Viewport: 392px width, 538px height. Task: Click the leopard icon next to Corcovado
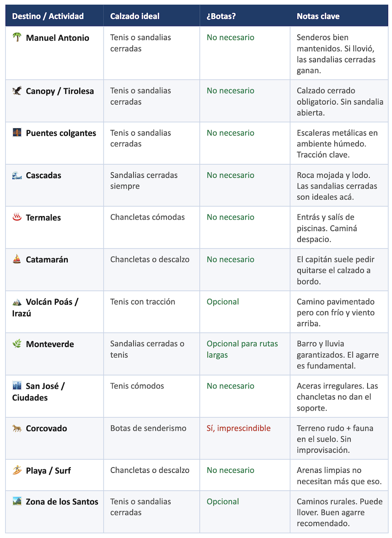click(x=17, y=428)
